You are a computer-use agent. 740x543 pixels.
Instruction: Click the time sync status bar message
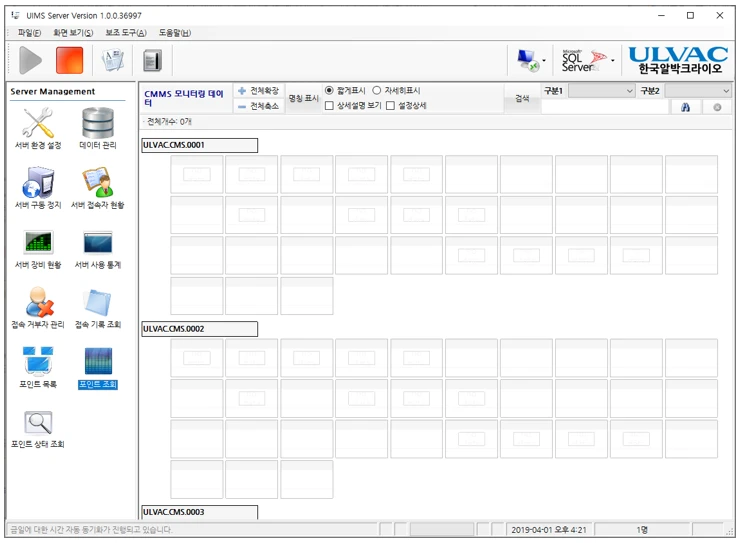92,530
